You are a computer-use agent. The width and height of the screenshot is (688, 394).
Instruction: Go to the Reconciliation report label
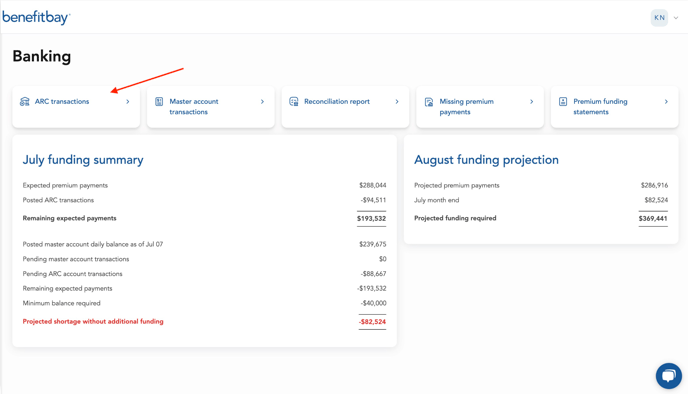[337, 101]
